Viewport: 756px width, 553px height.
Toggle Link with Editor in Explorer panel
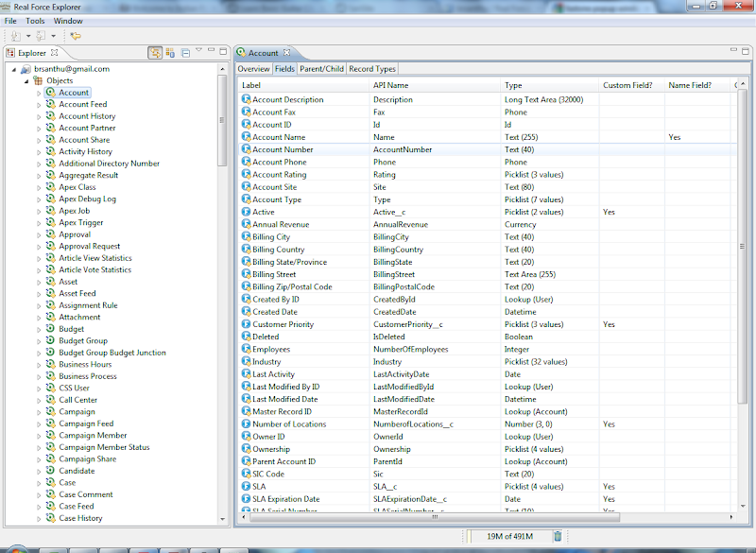coord(155,53)
